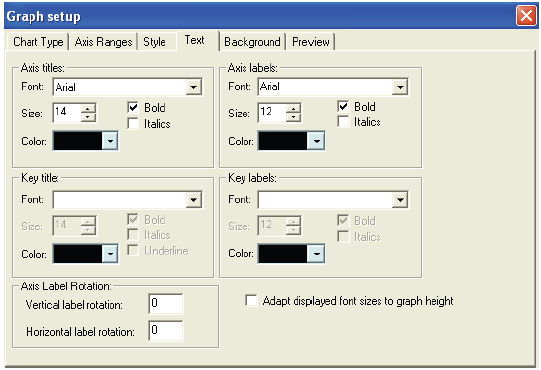The width and height of the screenshot is (541, 370).
Task: Click the Key title black color swatch
Action: point(78,254)
